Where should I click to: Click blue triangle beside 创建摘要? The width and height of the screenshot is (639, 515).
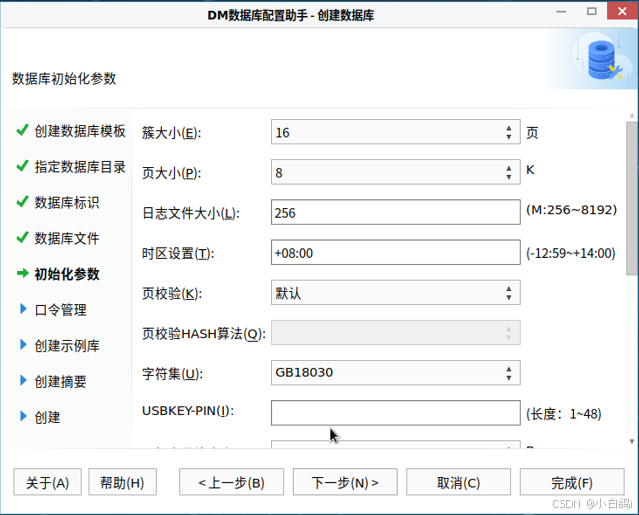pyautogui.click(x=23, y=380)
